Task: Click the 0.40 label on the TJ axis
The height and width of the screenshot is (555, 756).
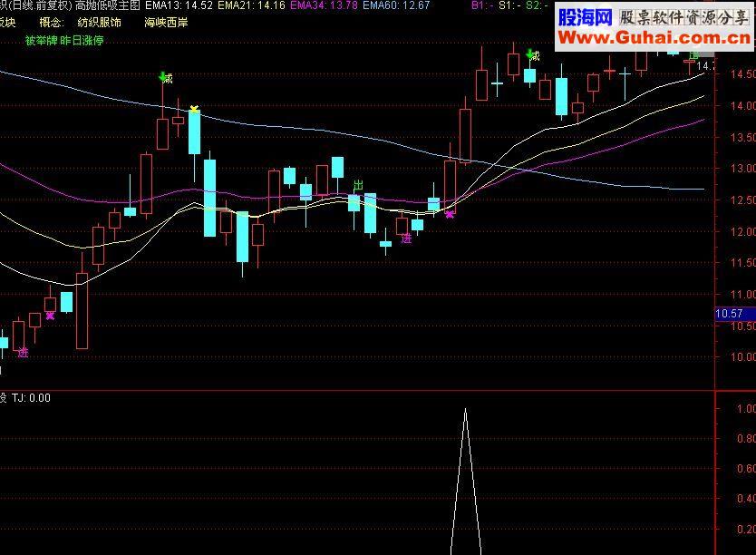Action: [746, 499]
